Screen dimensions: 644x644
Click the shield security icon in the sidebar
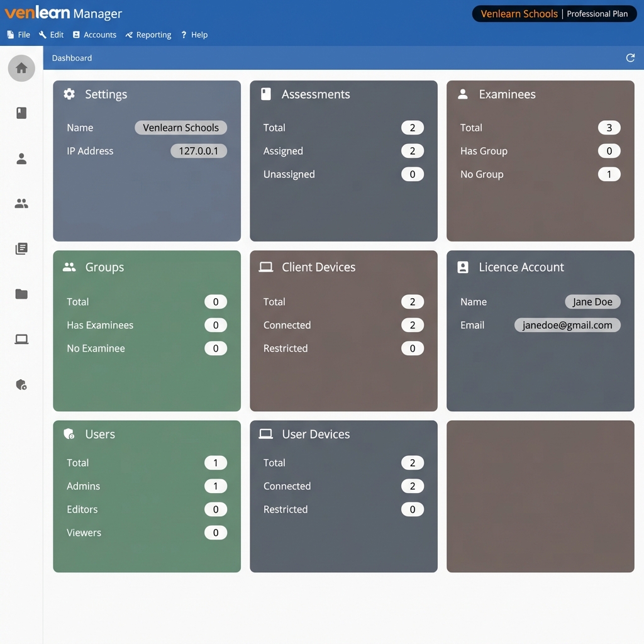pos(21,385)
